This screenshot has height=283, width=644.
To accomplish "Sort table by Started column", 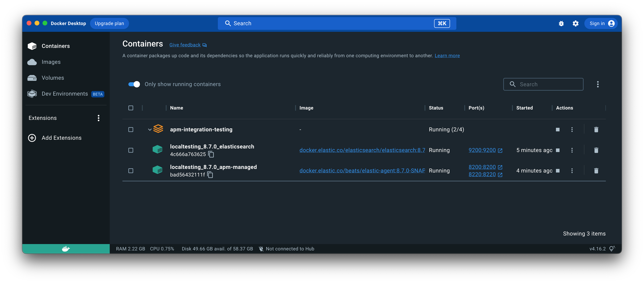I will [x=524, y=108].
